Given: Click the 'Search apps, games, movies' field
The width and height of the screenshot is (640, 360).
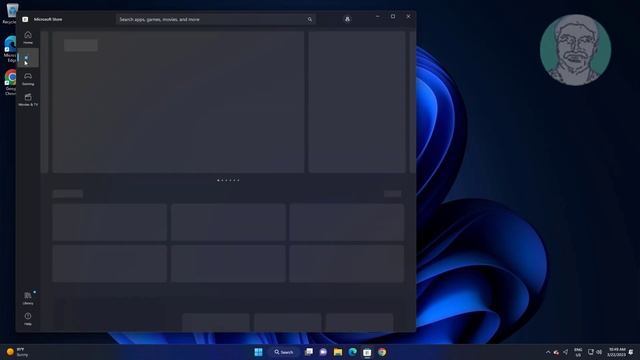Looking at the screenshot, I should click(x=216, y=19).
